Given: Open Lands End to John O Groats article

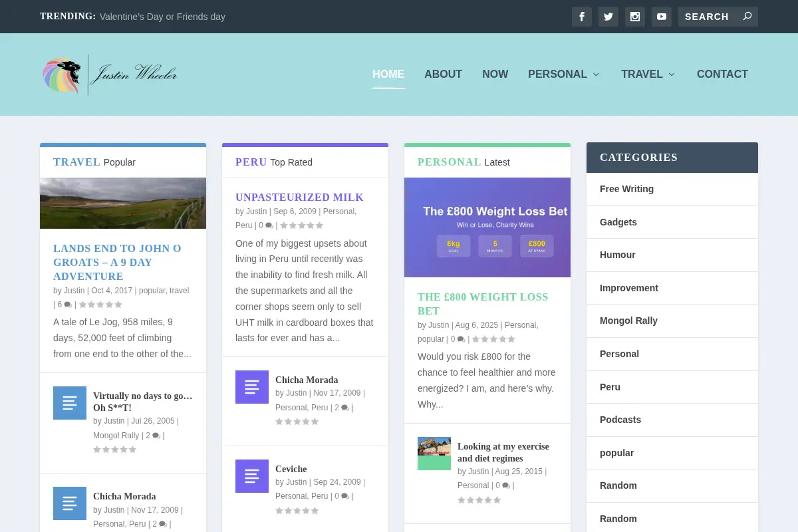Looking at the screenshot, I should (117, 262).
